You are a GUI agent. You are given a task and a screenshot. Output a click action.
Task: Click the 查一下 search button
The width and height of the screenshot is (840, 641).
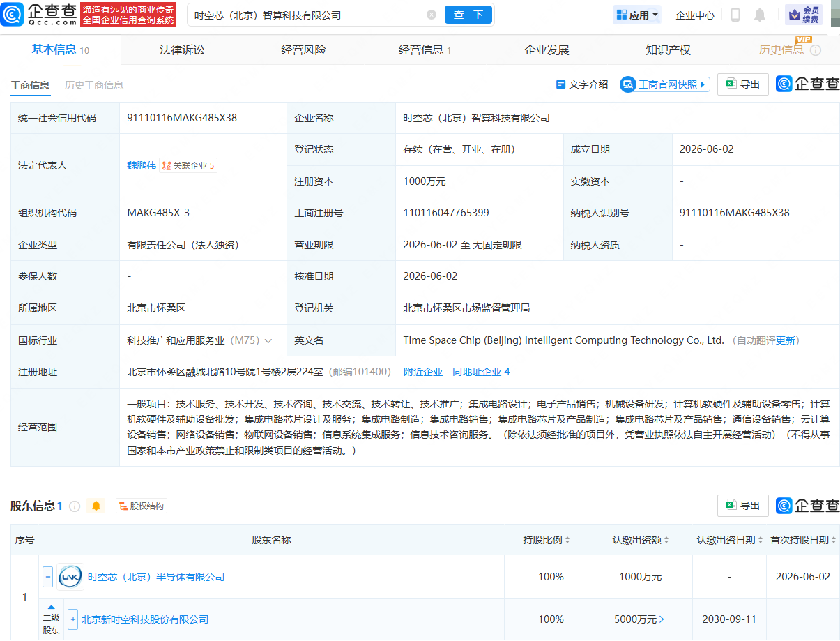coord(468,15)
